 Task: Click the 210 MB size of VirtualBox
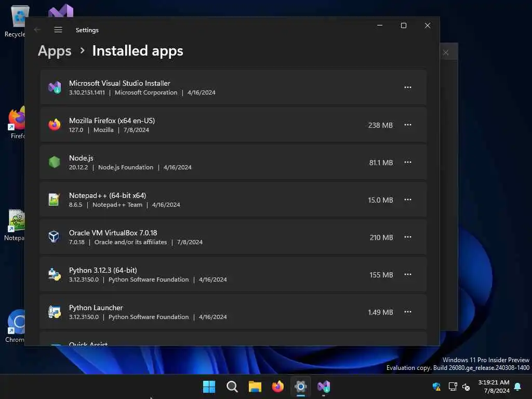coord(381,237)
